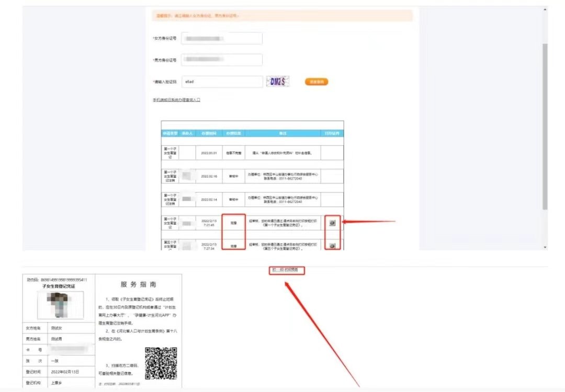Select the time cell 2022/2/13 7:21:45
Viewport: 565px width, 392px height.
tap(209, 223)
